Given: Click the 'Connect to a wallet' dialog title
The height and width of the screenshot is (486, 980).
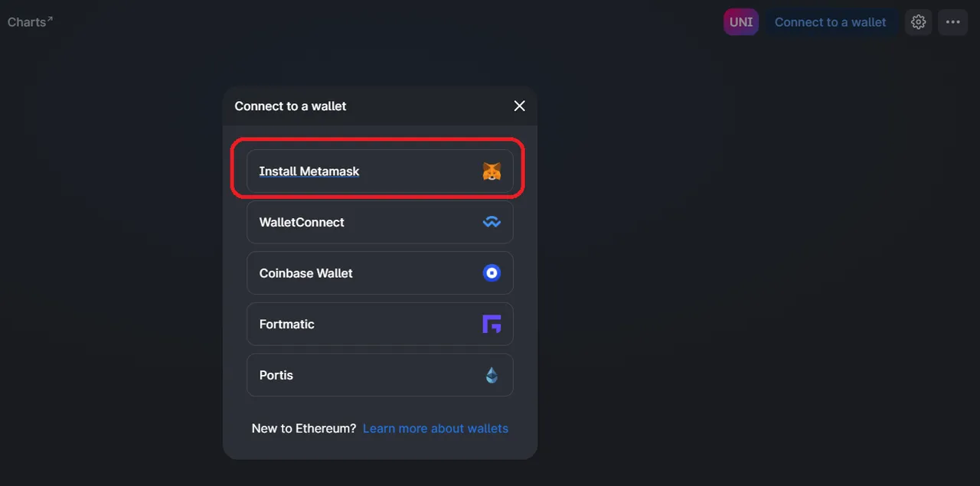Looking at the screenshot, I should pos(290,106).
